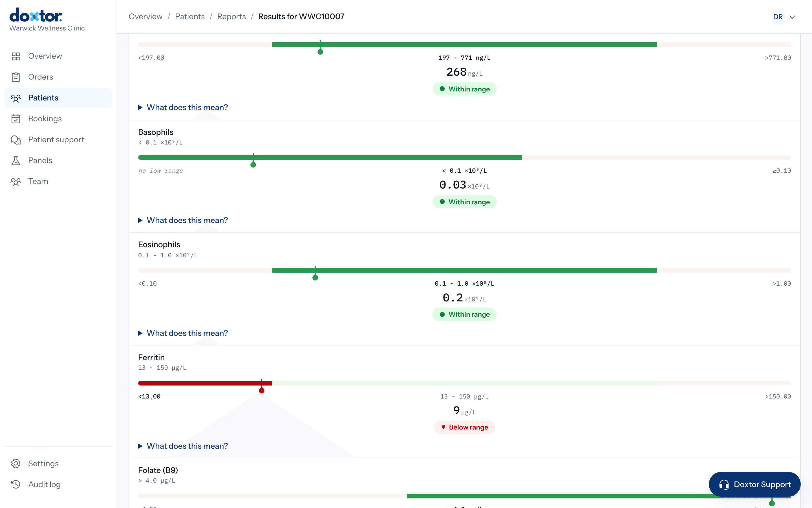Expand 'What does this mean?' for Basophils

pos(183,220)
